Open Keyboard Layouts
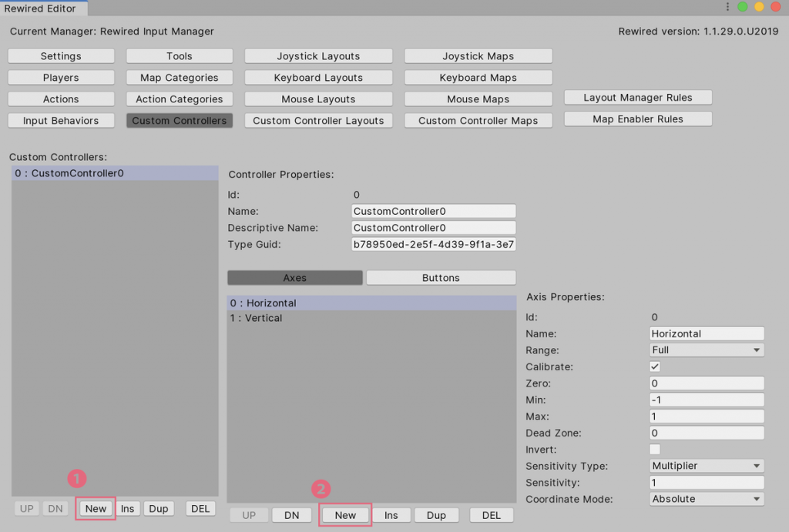The width and height of the screenshot is (789, 532). pos(318,78)
